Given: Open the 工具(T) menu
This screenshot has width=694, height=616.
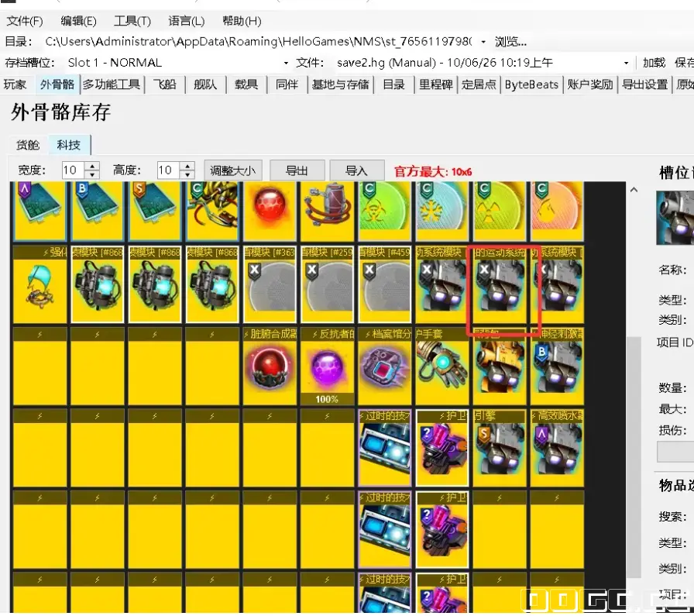Looking at the screenshot, I should click(132, 21).
